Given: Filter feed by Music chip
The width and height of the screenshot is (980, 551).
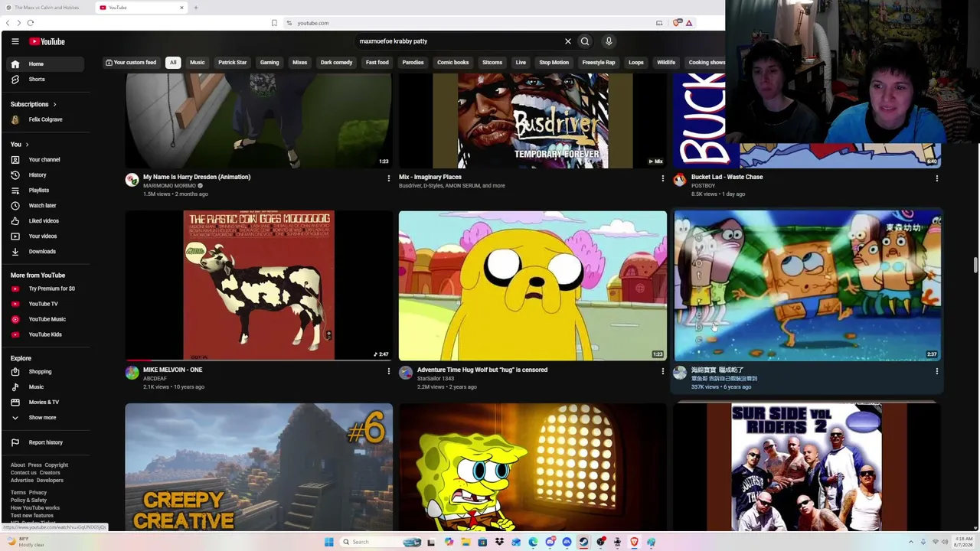Looking at the screenshot, I should tap(198, 63).
